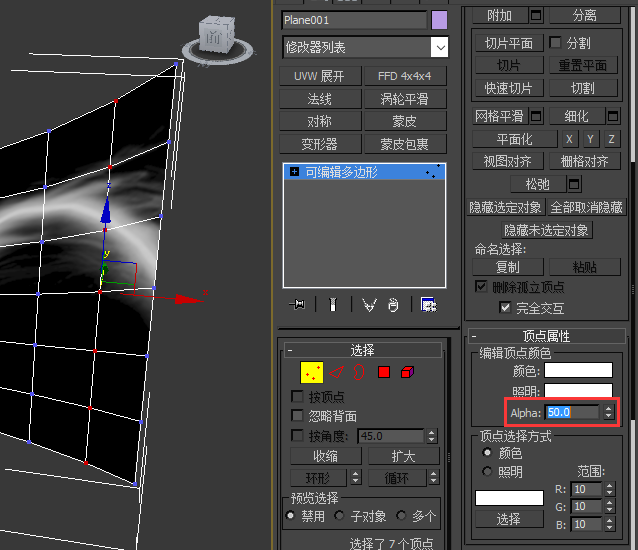Viewport: 638px width, 550px height.
Task: Collapse the 顶点属性 rollout
Action: (547, 336)
